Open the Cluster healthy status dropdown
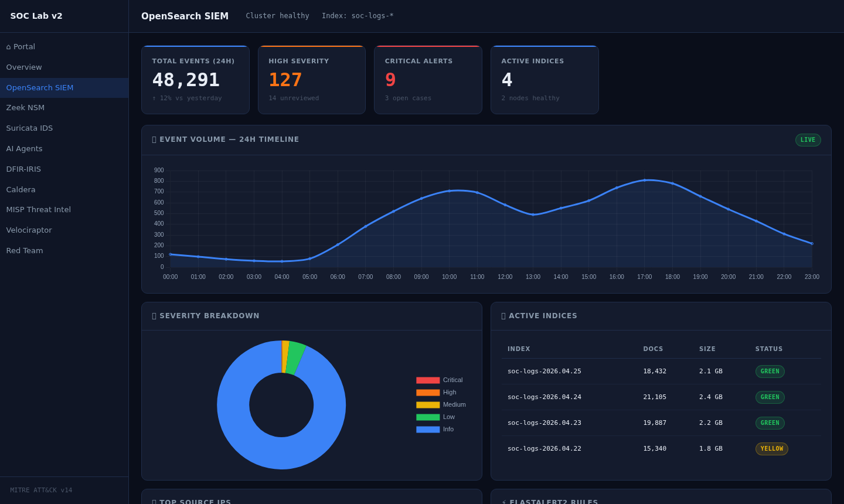The width and height of the screenshot is (844, 504). point(277,16)
